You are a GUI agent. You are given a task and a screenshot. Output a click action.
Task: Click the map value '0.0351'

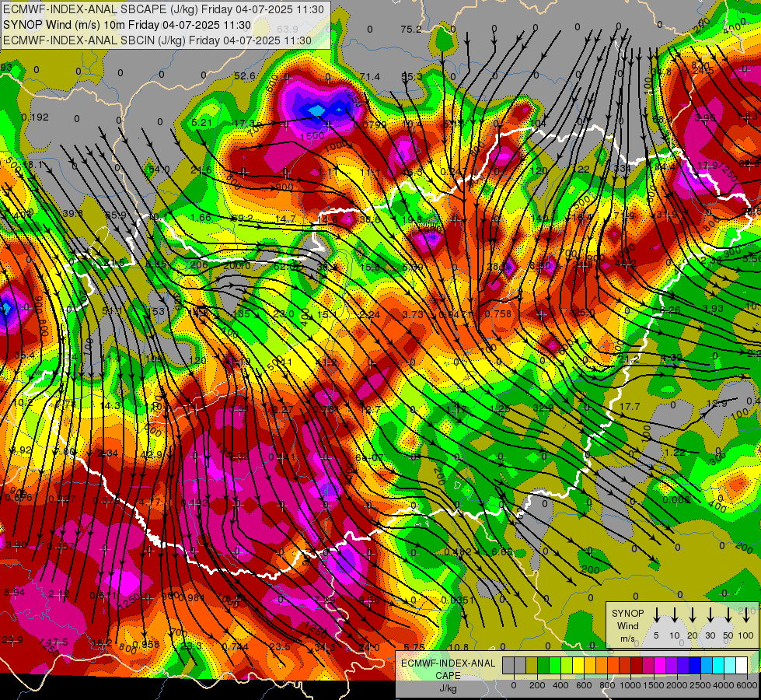[x=457, y=600]
